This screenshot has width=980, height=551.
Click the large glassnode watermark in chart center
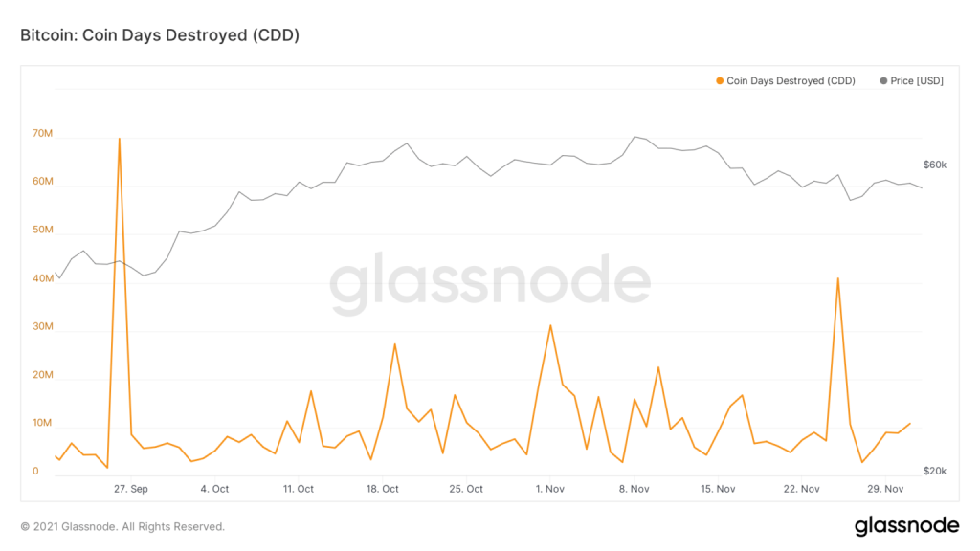pyautogui.click(x=490, y=284)
